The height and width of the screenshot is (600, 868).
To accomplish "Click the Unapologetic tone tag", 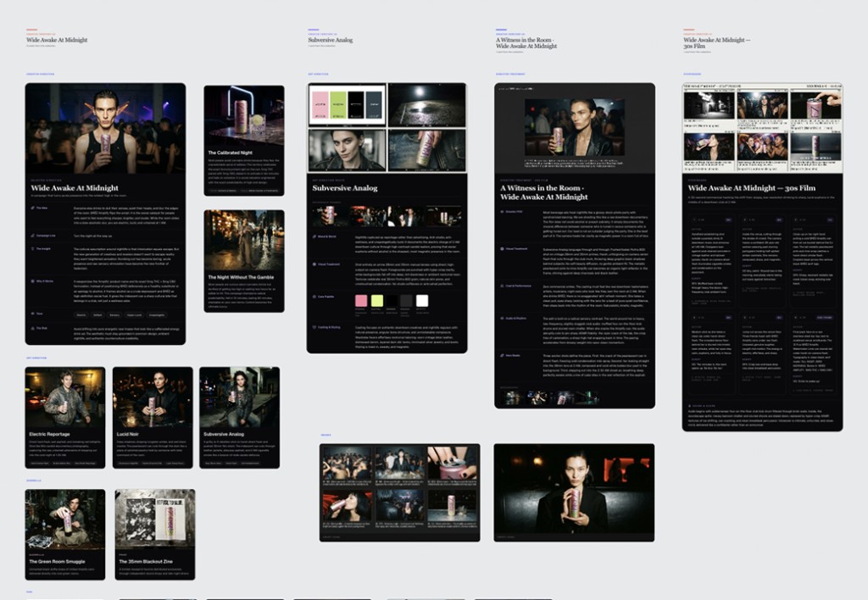I will point(157,315).
